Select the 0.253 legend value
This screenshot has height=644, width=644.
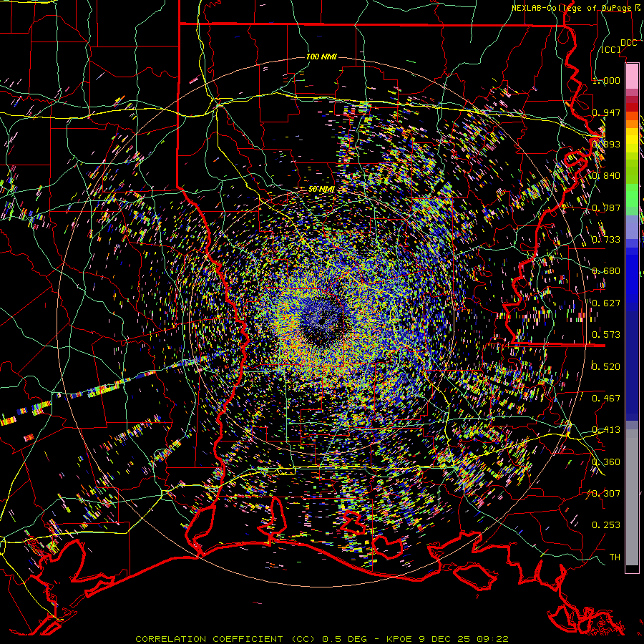click(606, 525)
